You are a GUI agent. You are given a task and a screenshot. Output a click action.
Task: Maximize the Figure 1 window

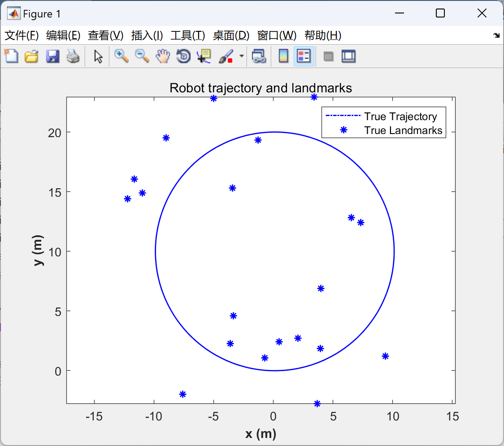pos(440,13)
